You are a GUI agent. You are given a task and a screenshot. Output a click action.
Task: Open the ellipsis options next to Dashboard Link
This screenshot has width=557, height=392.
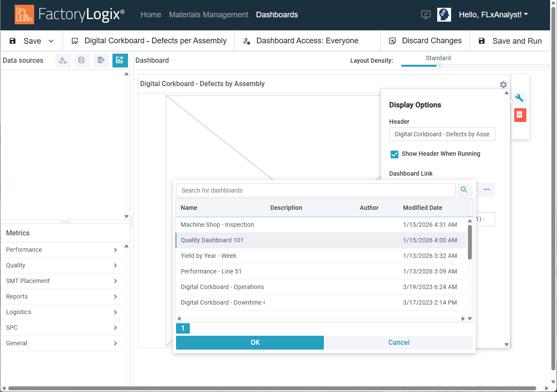(487, 190)
